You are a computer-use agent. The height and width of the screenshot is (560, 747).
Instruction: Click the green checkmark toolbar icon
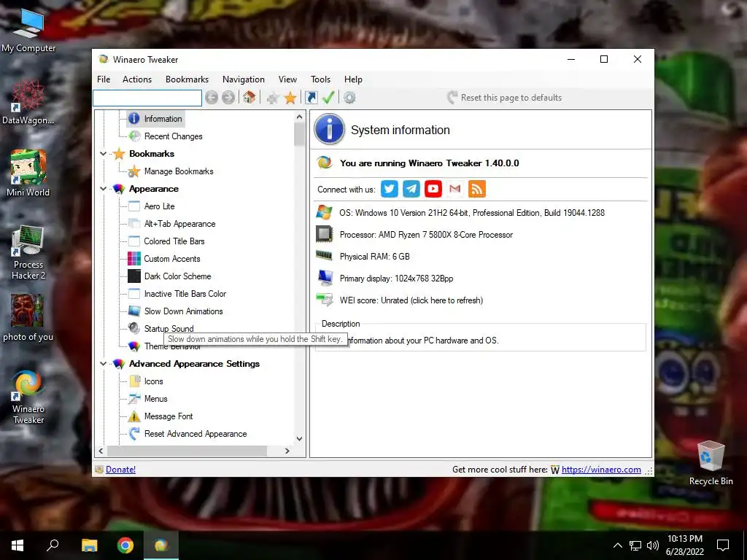click(x=328, y=98)
